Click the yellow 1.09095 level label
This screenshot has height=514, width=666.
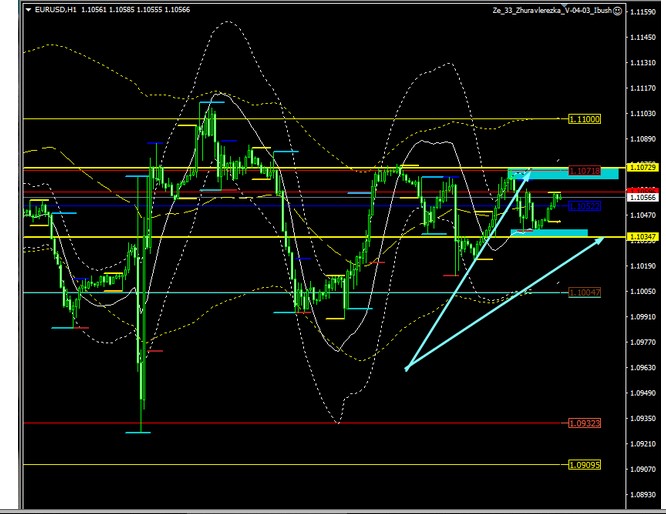(584, 465)
